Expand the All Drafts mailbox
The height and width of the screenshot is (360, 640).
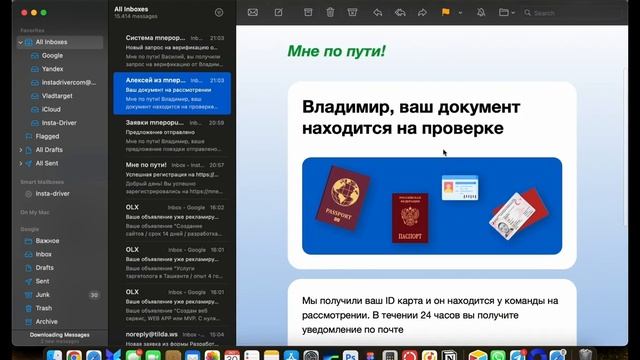tap(20, 150)
